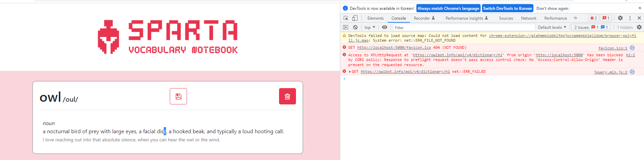
Task: Open the Default levels dropdown
Action: [x=552, y=27]
